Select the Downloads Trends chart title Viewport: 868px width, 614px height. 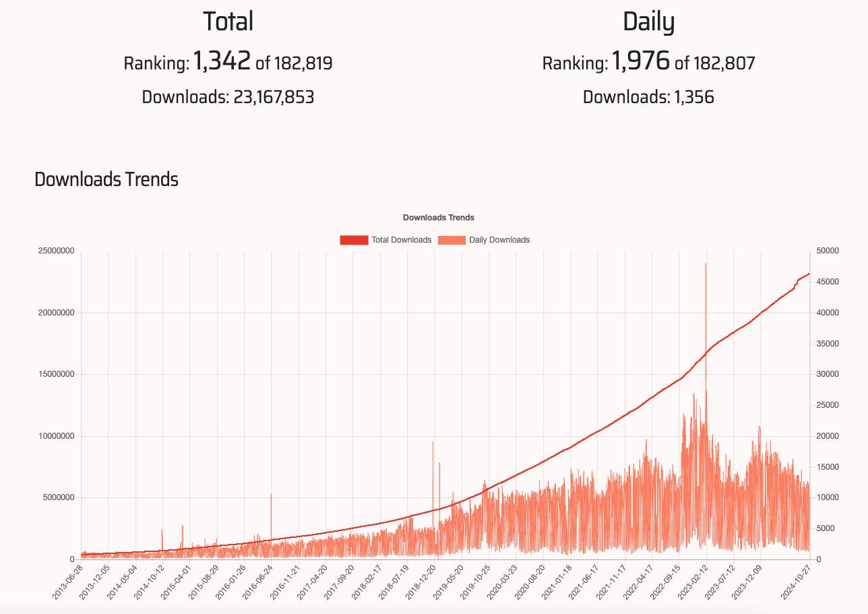439,217
